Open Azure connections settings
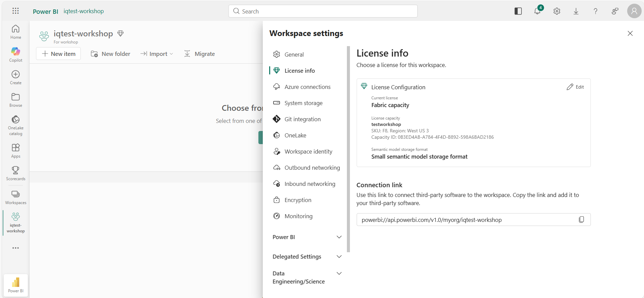Screen dimensions: 644x298 coord(307,87)
